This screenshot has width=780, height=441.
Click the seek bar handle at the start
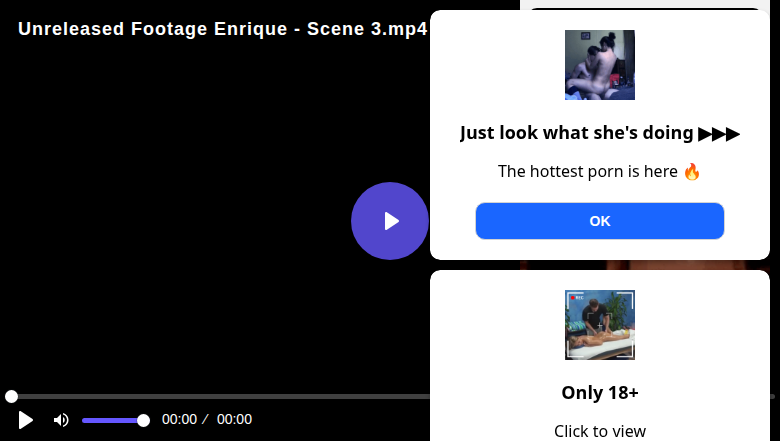[11, 397]
